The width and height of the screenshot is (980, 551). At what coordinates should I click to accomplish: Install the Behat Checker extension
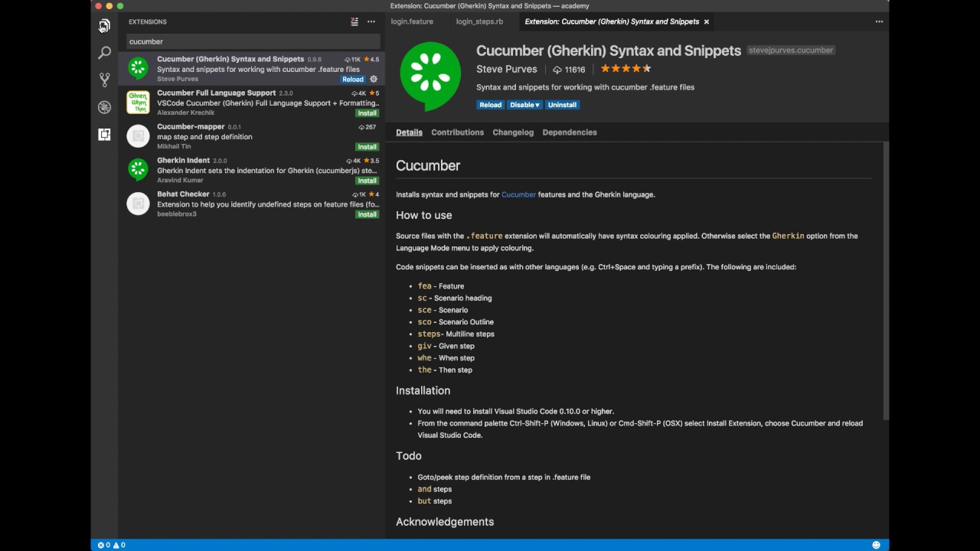[x=367, y=214]
